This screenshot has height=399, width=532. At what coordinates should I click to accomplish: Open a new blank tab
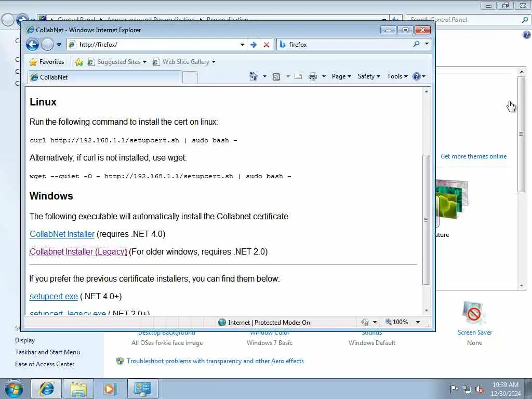click(x=190, y=78)
